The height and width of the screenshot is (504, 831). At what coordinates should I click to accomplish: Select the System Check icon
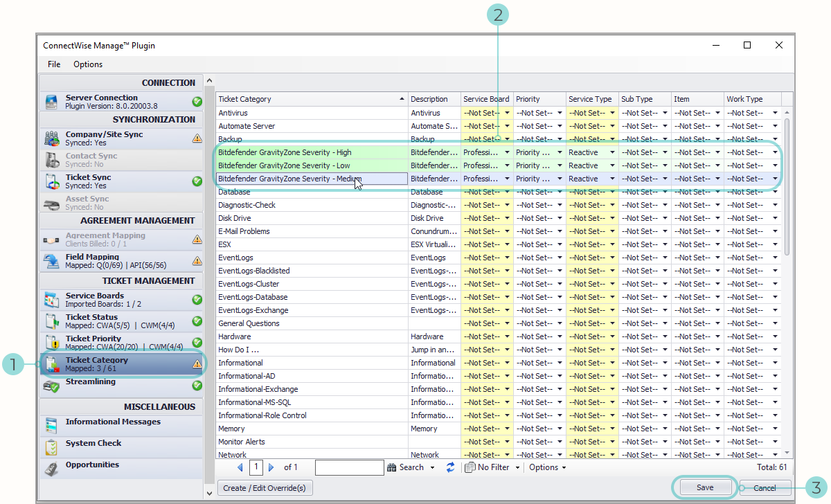[51, 448]
